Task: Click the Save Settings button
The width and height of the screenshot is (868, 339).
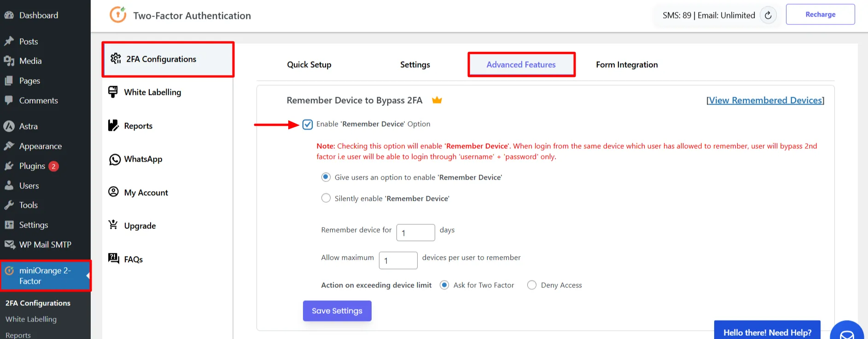Action: 337,311
